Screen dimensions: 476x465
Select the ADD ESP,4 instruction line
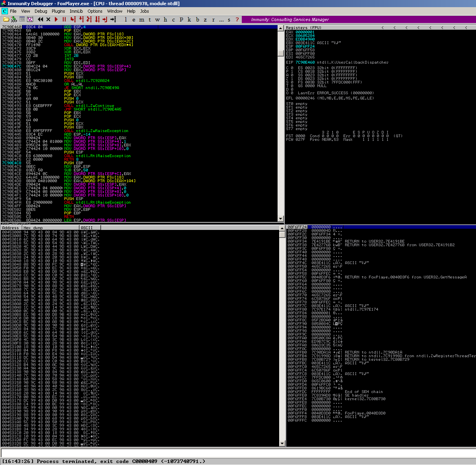(139, 27)
